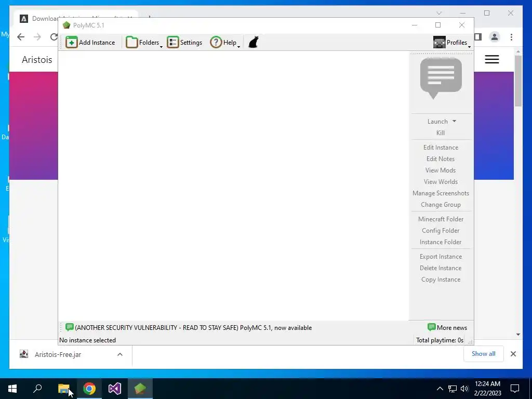Screen dimensions: 532x399
Task: Open Visual Studio from taskbar
Action: [x=115, y=389]
